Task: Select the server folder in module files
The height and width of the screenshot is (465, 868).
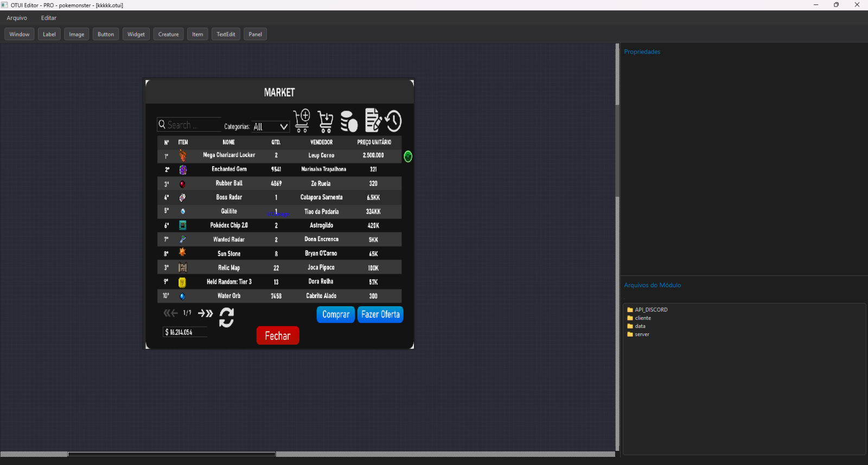Action: (642, 334)
